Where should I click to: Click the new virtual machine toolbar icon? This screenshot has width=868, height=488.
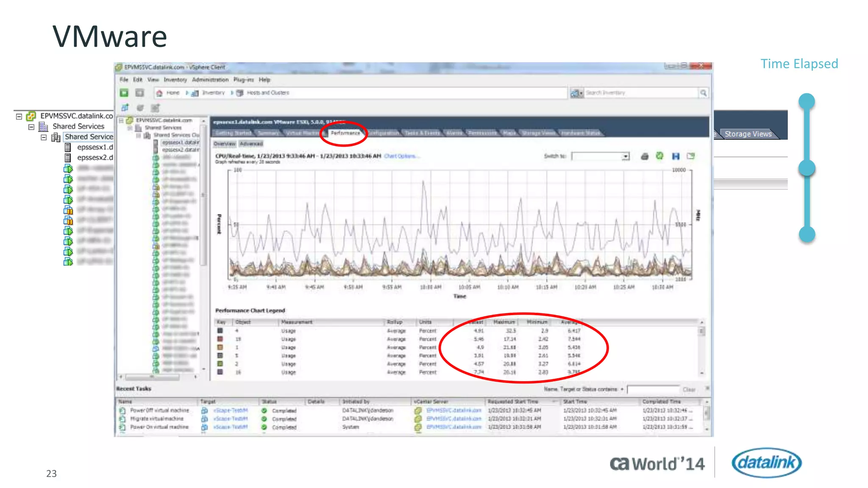(x=125, y=108)
